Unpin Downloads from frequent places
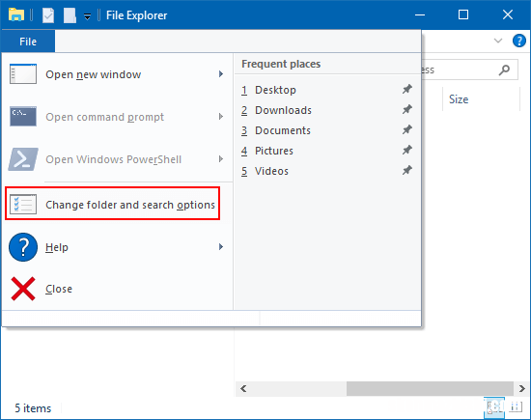This screenshot has height=420, width=531. coord(407,110)
